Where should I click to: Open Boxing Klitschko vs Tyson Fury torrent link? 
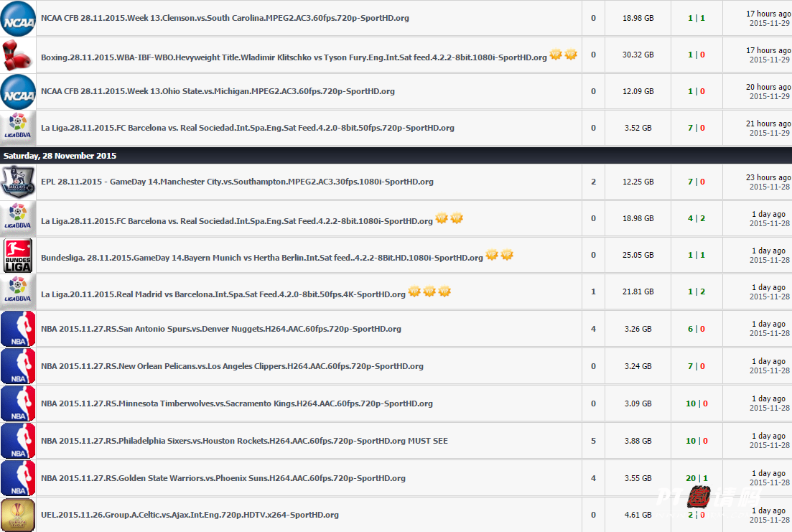tap(294, 57)
